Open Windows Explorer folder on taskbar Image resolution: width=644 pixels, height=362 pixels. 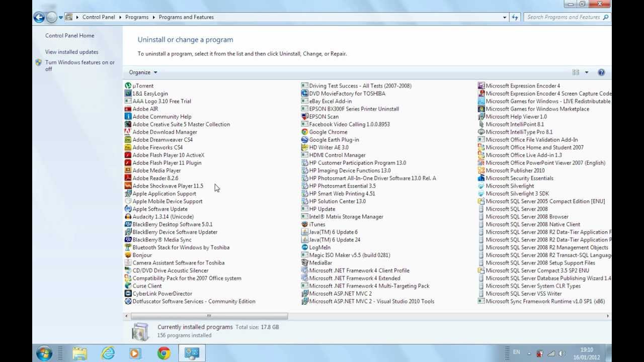coord(80,353)
